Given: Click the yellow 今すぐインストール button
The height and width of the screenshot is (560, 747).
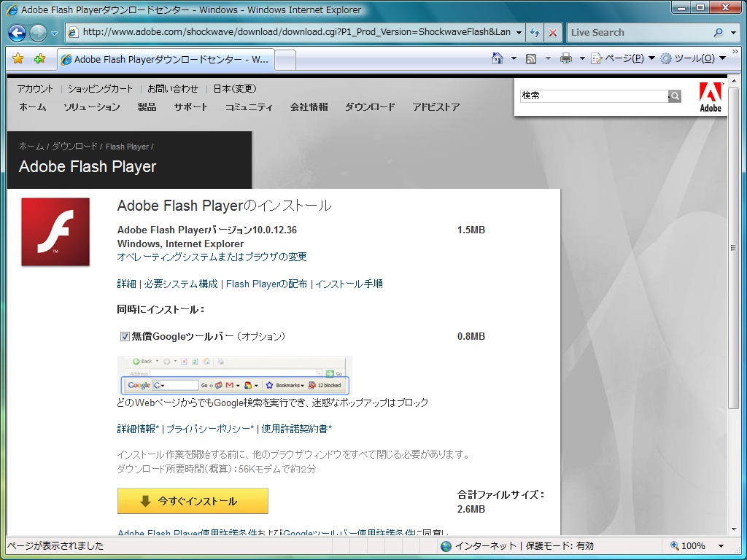Looking at the screenshot, I should pos(193,501).
